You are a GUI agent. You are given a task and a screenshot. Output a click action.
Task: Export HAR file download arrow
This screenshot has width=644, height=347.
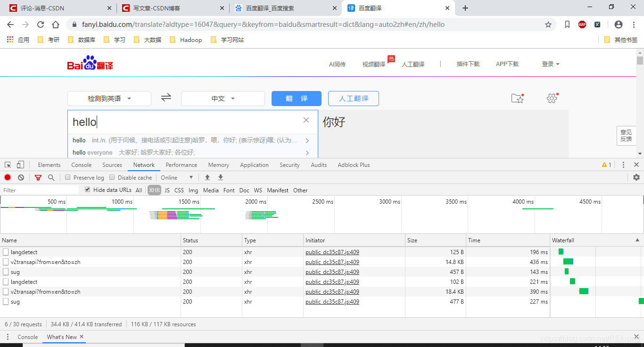[220, 177]
